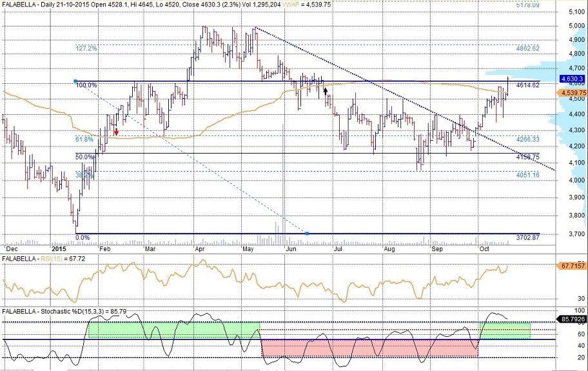588x371 pixels.
Task: Click the 30 level label on RSI axis
Action: pos(581,299)
